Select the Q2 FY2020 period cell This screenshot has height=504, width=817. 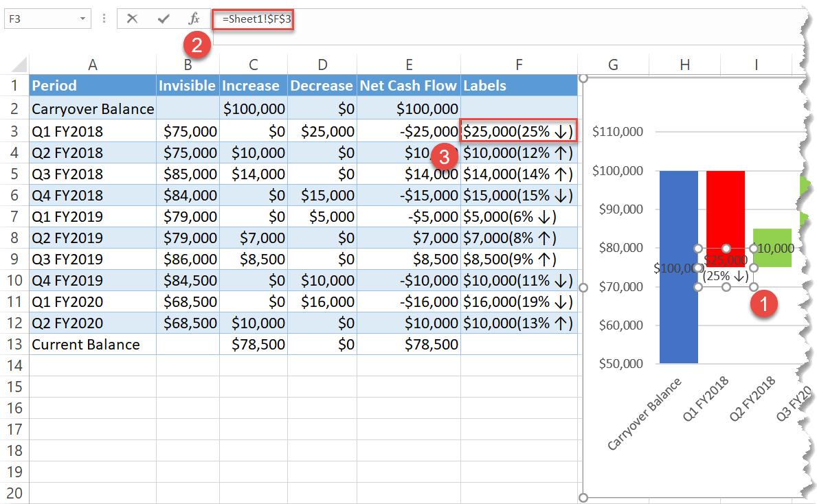click(x=93, y=323)
